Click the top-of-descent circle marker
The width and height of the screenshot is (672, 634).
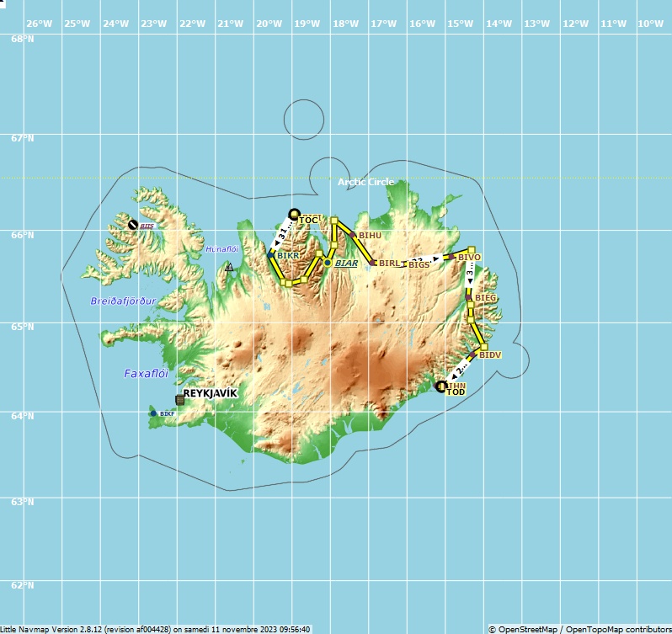pyautogui.click(x=441, y=386)
